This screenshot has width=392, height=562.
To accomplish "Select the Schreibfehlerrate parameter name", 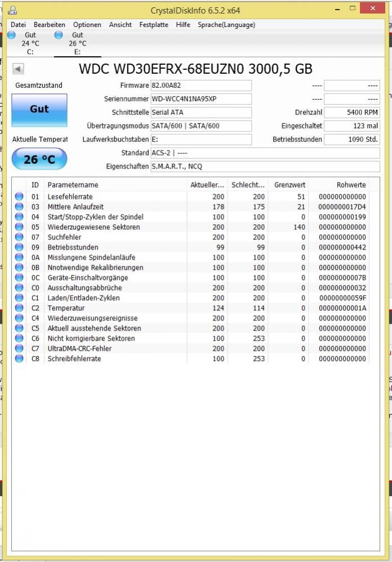I will click(x=74, y=359).
